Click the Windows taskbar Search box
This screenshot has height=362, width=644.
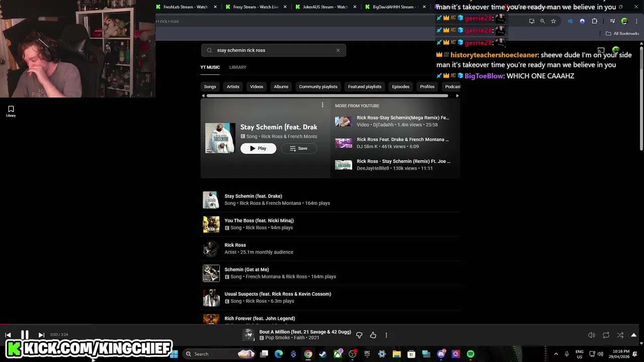[x=219, y=354]
